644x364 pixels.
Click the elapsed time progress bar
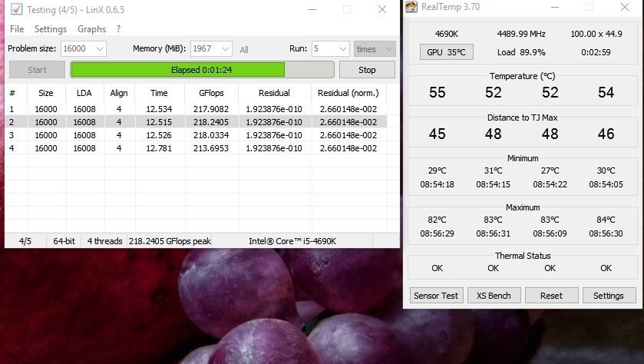202,70
